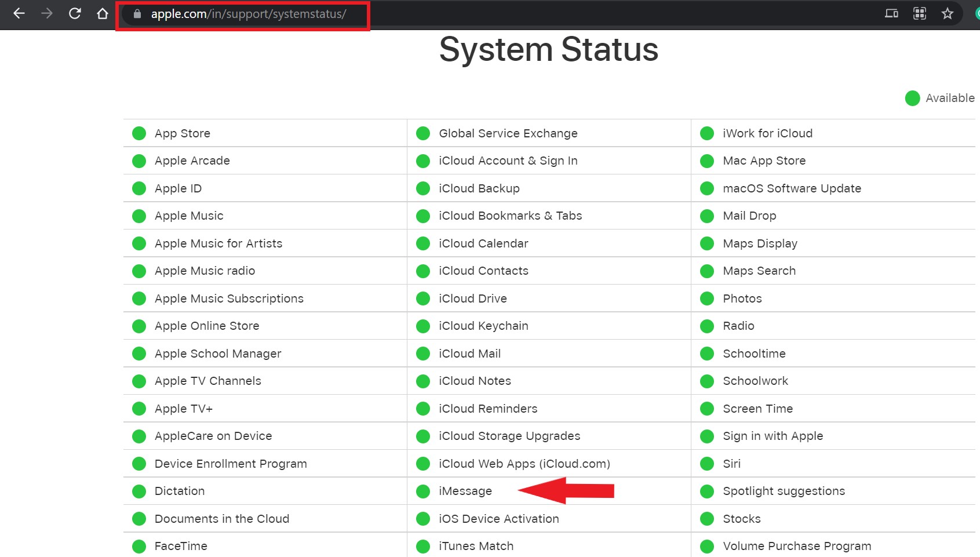Bookmark this page with the star icon
980x557 pixels.
coord(948,13)
